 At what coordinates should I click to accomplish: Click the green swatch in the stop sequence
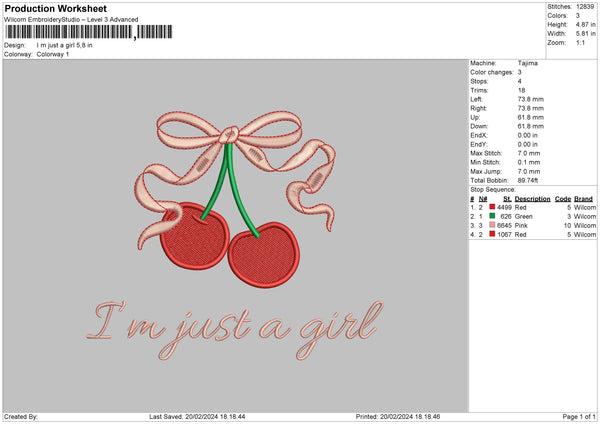[492, 216]
